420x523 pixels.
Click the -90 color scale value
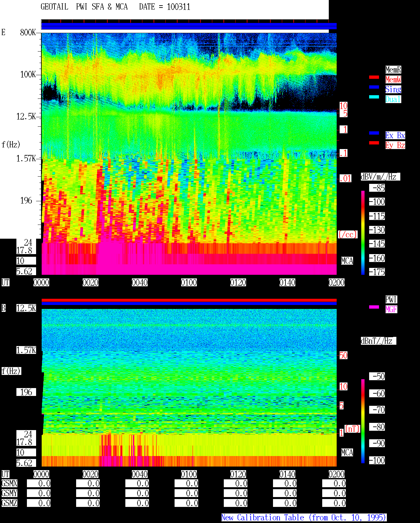tap(377, 443)
